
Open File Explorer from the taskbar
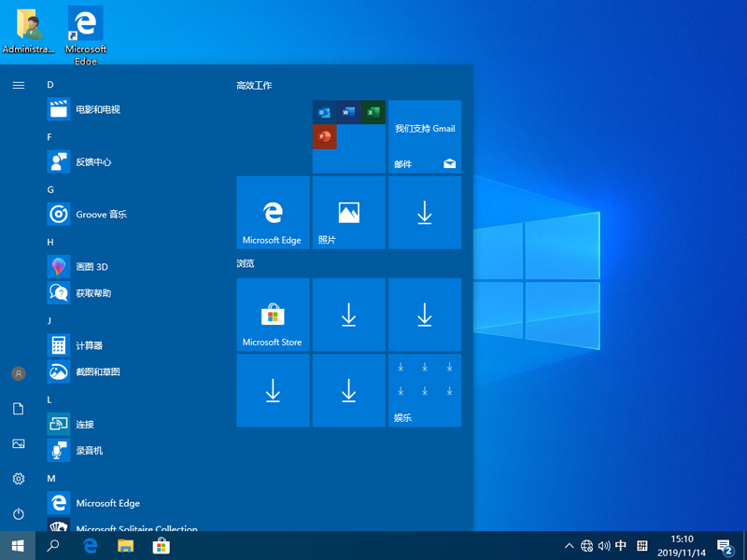[x=125, y=547]
